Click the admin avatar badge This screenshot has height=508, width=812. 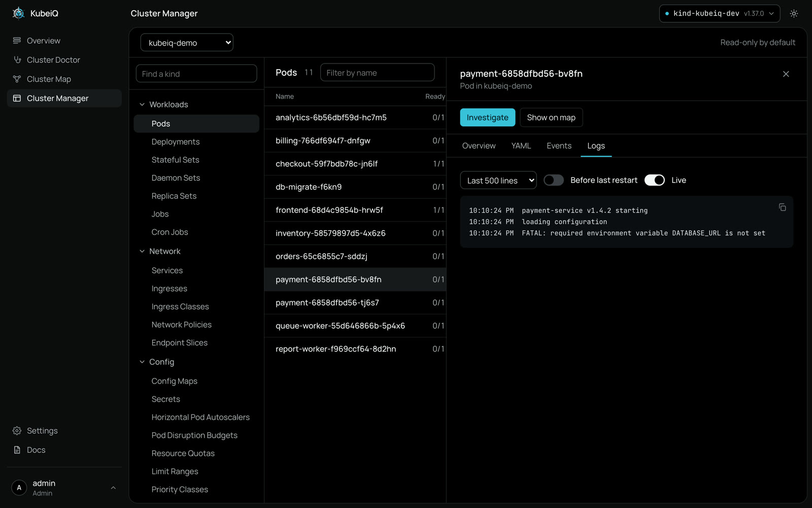coord(19,488)
